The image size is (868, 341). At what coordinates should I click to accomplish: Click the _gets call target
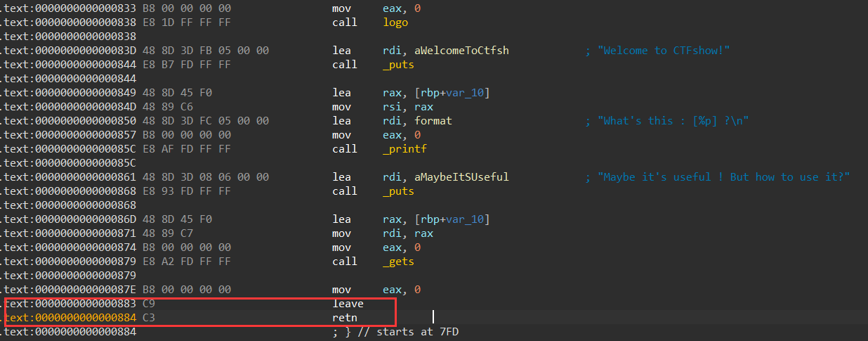[398, 262]
